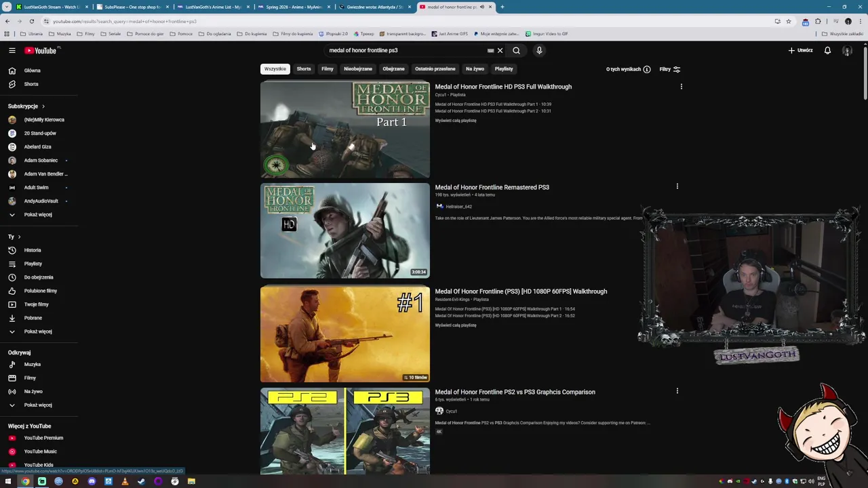Play the PS2 vs PS3 comparison thumbnail
868x488 pixels.
(344, 431)
